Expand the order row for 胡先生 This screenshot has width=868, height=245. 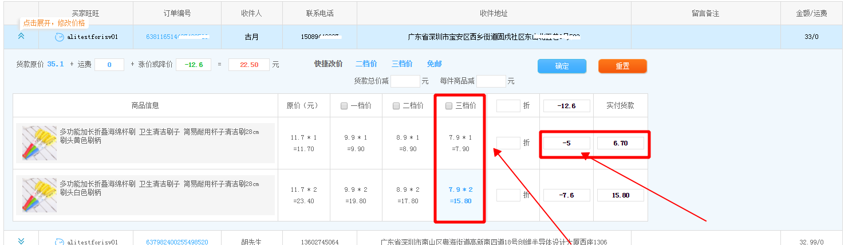tap(21, 242)
